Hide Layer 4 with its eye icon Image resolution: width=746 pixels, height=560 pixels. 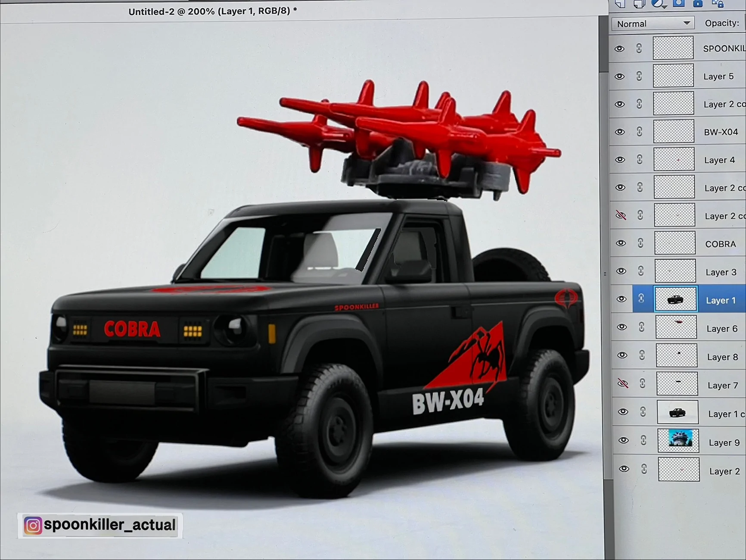[620, 160]
